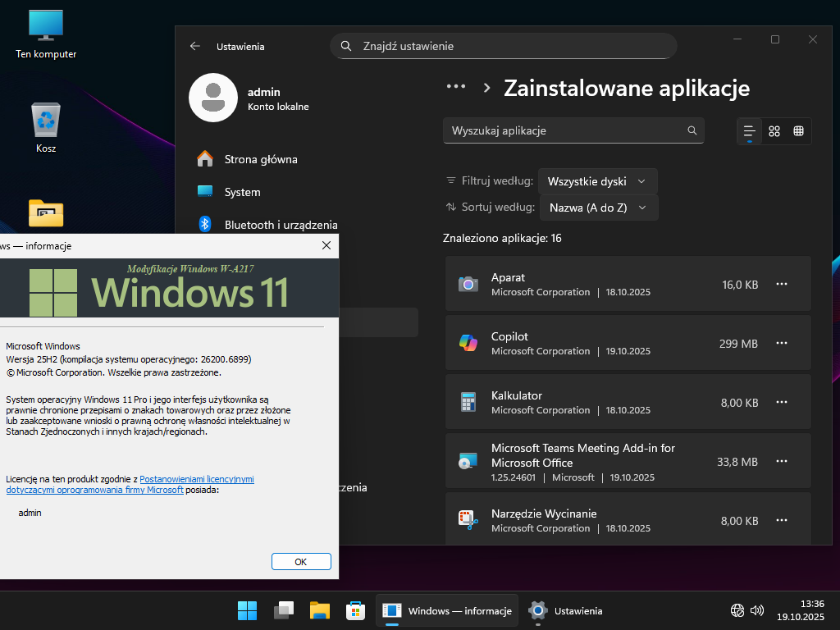The width and height of the screenshot is (840, 630).
Task: Switch to grid view layout icon
Action: [774, 131]
